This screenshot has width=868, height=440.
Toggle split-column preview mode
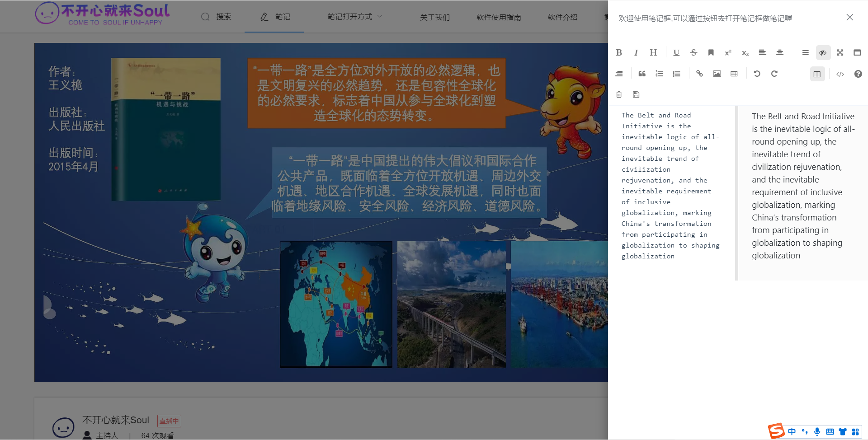pyautogui.click(x=817, y=74)
